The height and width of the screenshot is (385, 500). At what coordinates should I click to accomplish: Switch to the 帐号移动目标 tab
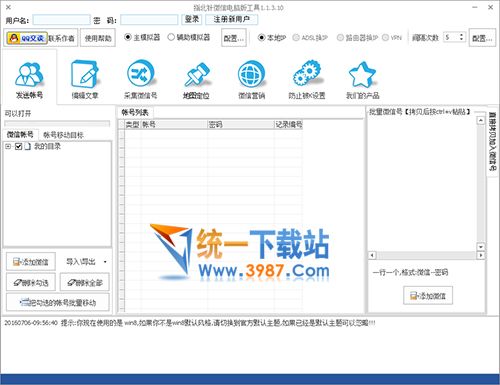[x=63, y=135]
